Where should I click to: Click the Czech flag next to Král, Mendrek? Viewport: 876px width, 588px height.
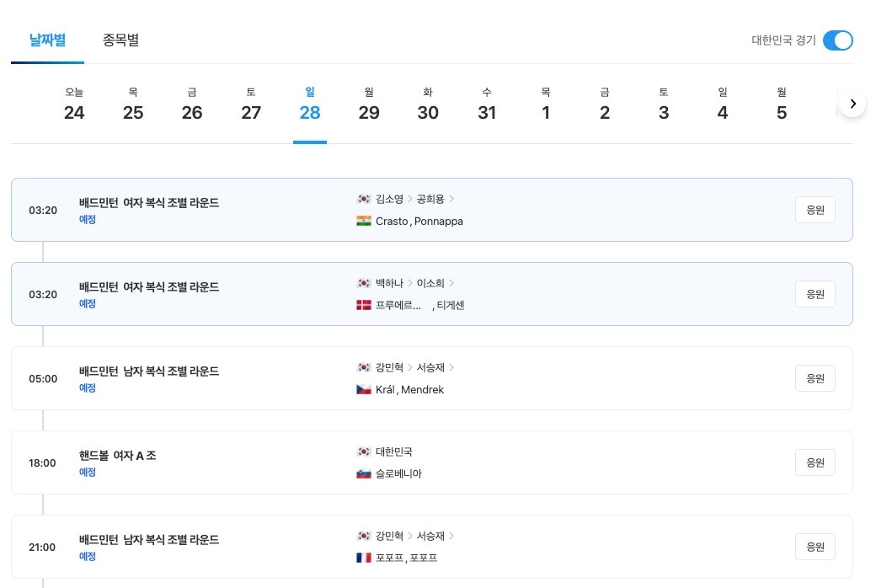pyautogui.click(x=364, y=389)
